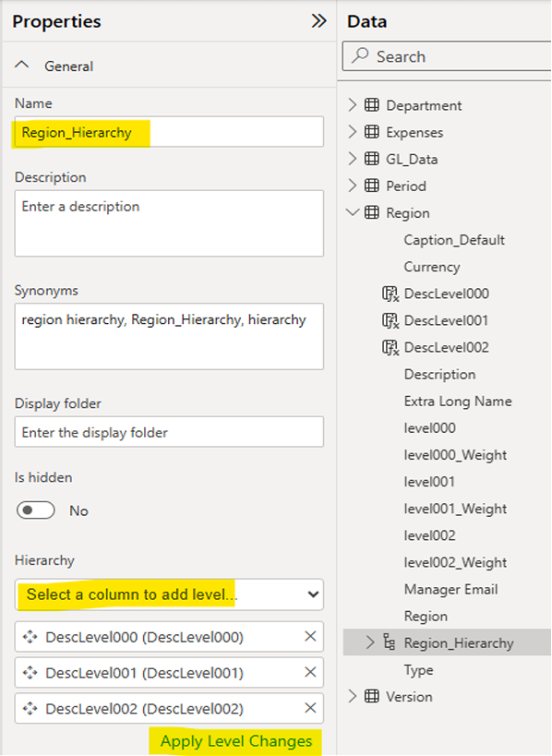Click the Department table icon
552x756 pixels.
coord(372,105)
